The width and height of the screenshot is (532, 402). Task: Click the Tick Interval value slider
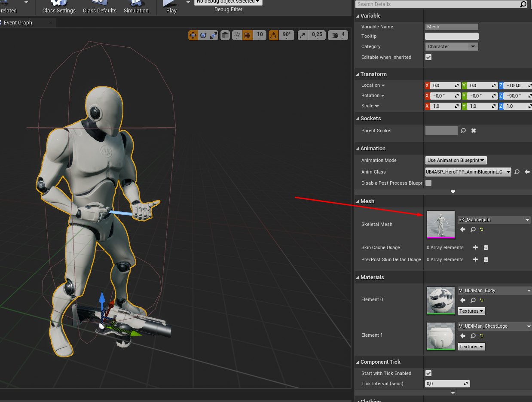(x=447, y=384)
